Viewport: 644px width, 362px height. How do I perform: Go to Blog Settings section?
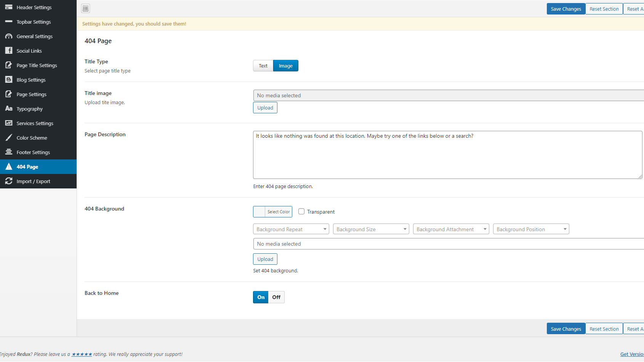[31, 80]
